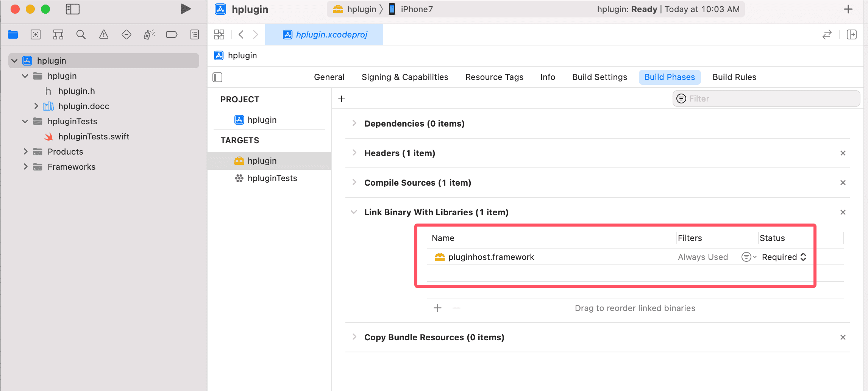Viewport: 868px width, 391px height.
Task: Select the pluginhost.framework row
Action: pyautogui.click(x=635, y=257)
